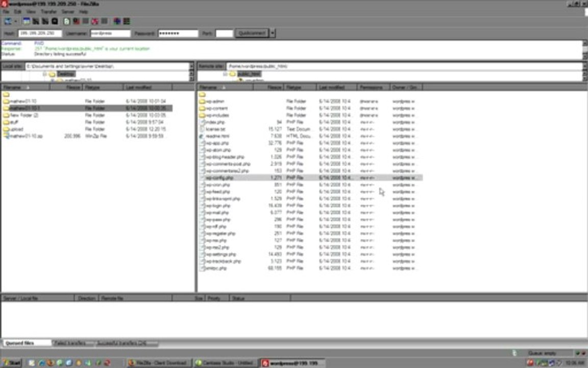
Task: Select the Desktop folder in local tree
Action: tap(66, 74)
